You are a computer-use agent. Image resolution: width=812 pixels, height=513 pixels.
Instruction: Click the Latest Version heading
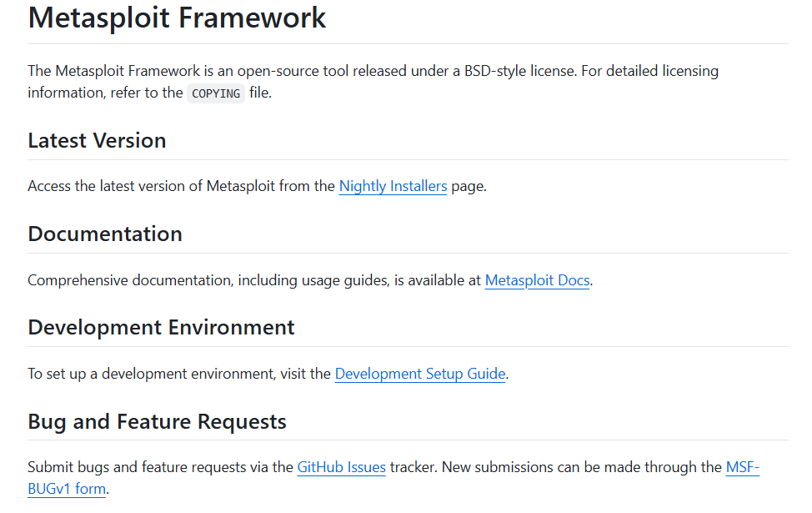(97, 140)
